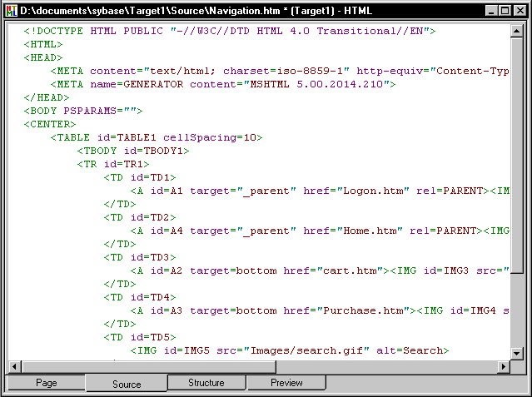The image size is (532, 397).
Task: Click the opening <HTML> tag line
Action: 43,44
